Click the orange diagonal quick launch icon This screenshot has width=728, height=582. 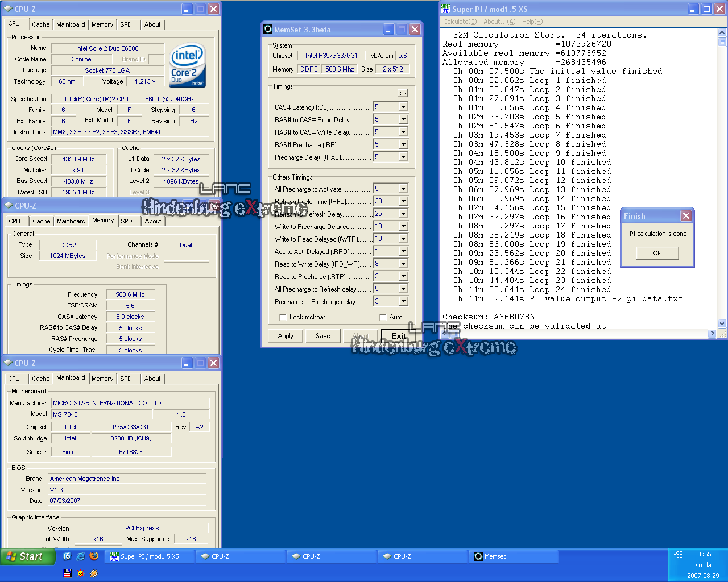(x=94, y=573)
